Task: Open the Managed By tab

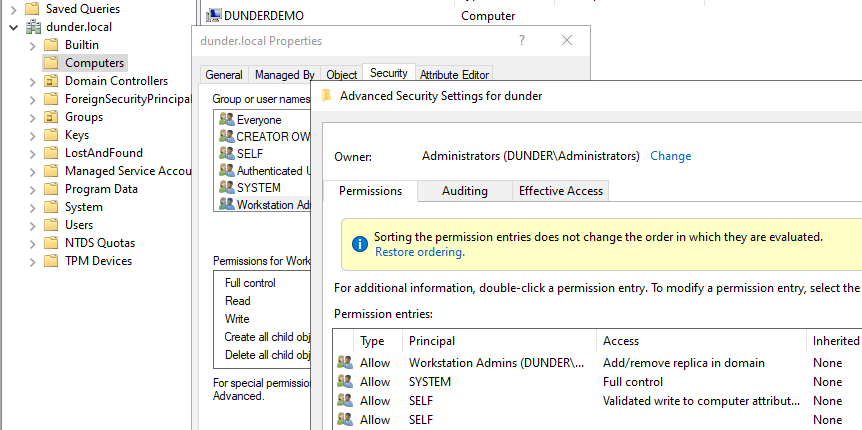Action: [284, 75]
